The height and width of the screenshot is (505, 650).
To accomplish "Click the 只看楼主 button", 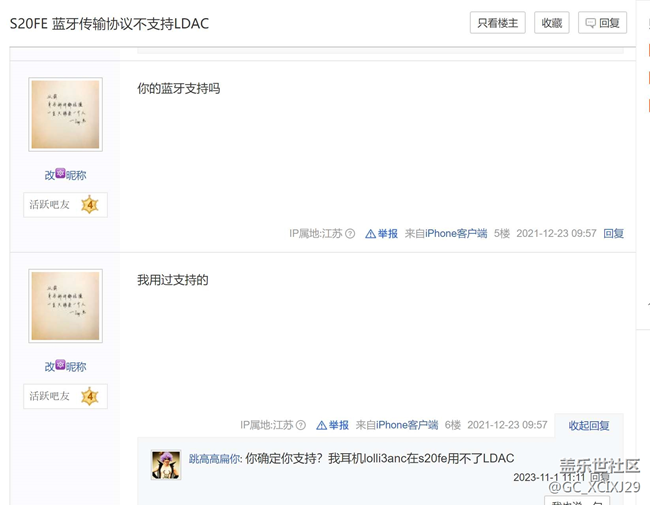I will point(497,22).
